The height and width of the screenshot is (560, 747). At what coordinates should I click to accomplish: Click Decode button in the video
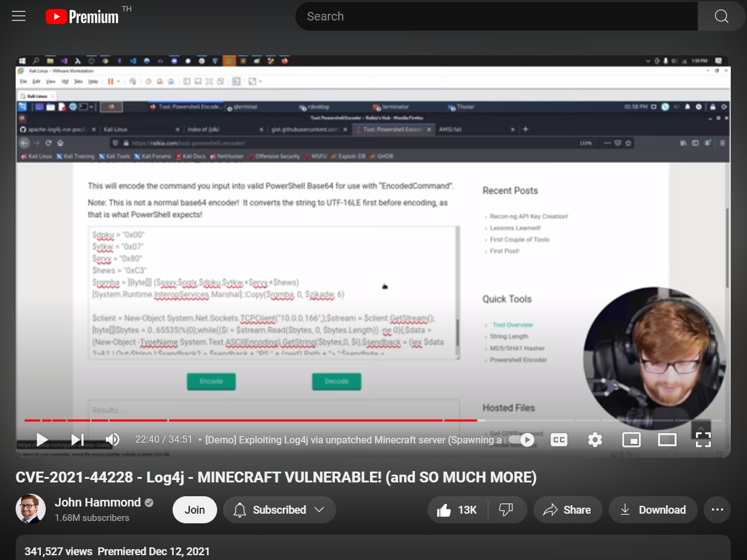336,381
